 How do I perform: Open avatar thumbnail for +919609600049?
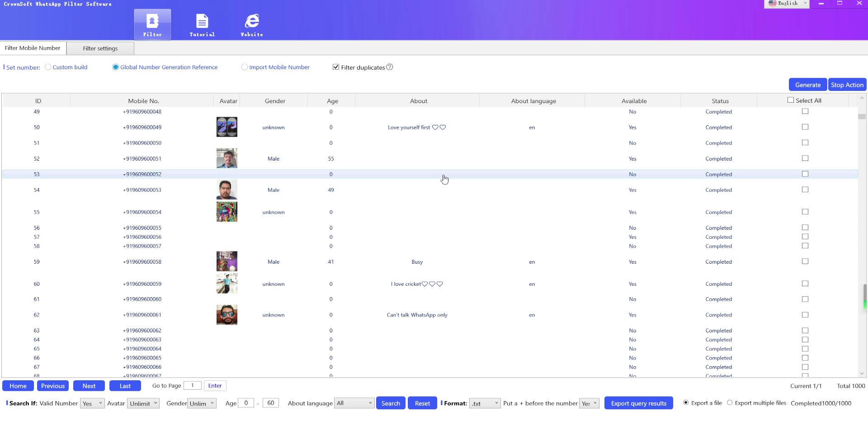click(x=227, y=127)
